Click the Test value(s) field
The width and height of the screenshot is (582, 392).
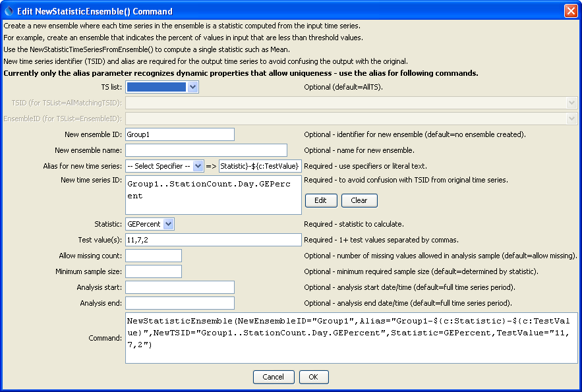coord(214,240)
